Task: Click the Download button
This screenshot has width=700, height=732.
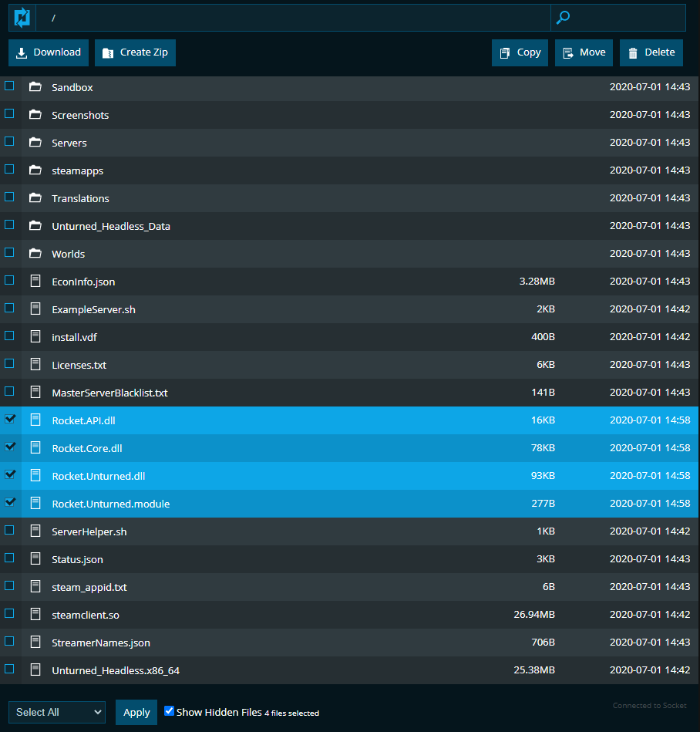Action: pos(49,52)
